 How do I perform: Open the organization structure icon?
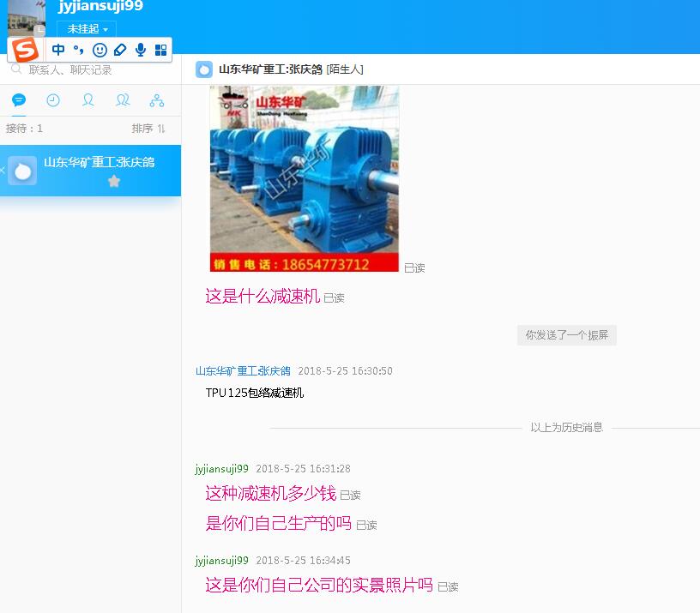[x=157, y=99]
